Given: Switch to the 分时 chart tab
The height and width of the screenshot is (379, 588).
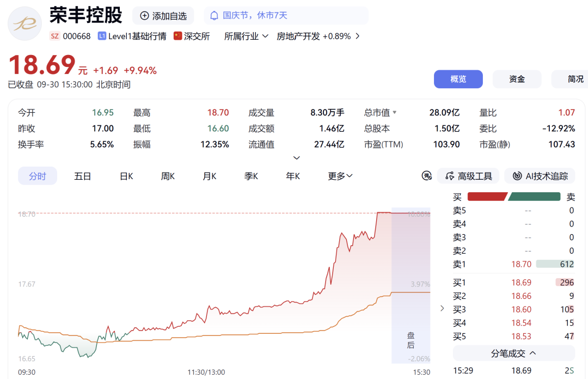Looking at the screenshot, I should tap(38, 176).
